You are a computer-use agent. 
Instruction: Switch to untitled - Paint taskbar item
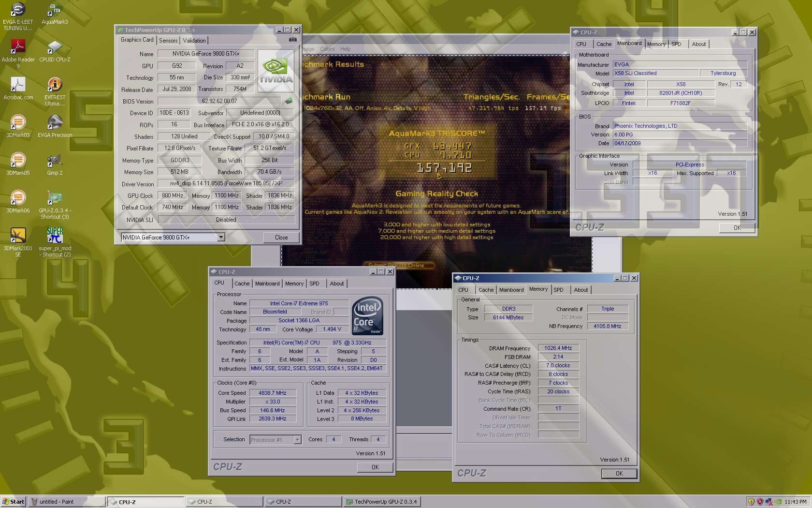[66, 502]
